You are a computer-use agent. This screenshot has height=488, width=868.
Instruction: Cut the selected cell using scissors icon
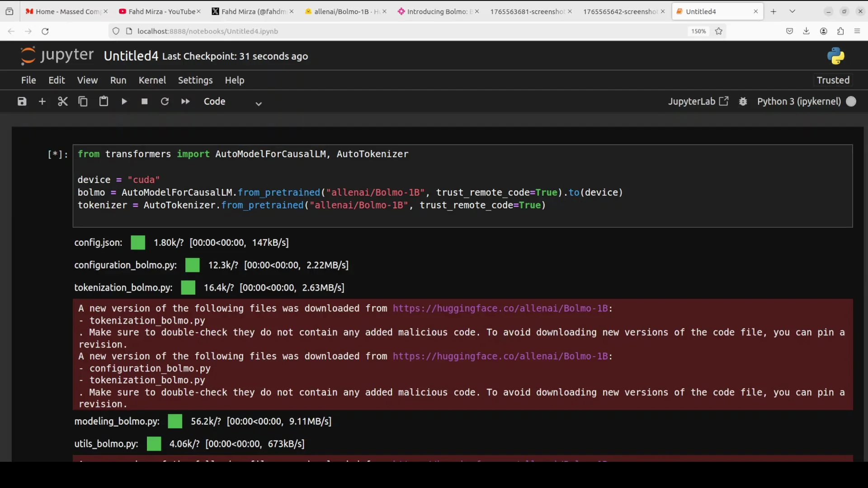click(63, 101)
